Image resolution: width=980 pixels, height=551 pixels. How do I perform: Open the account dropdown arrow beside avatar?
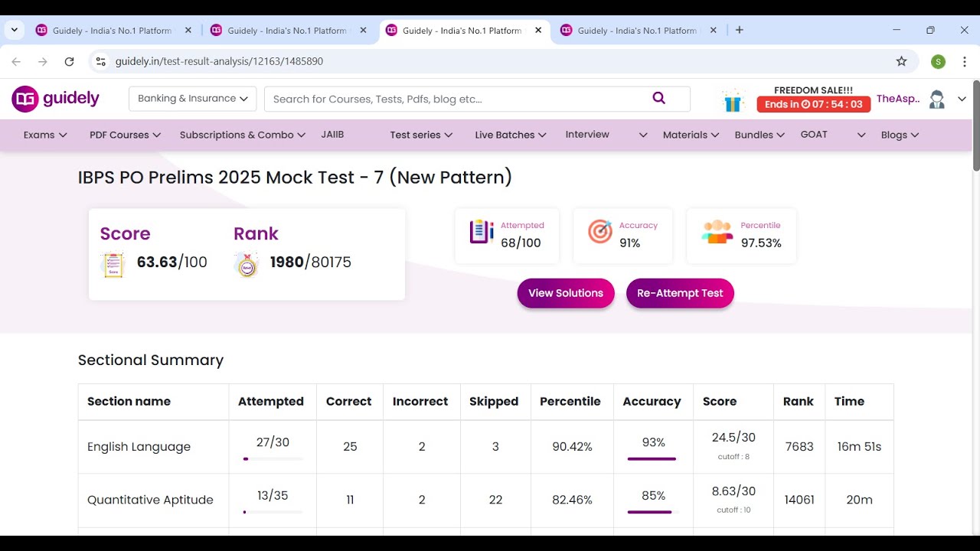(x=962, y=99)
